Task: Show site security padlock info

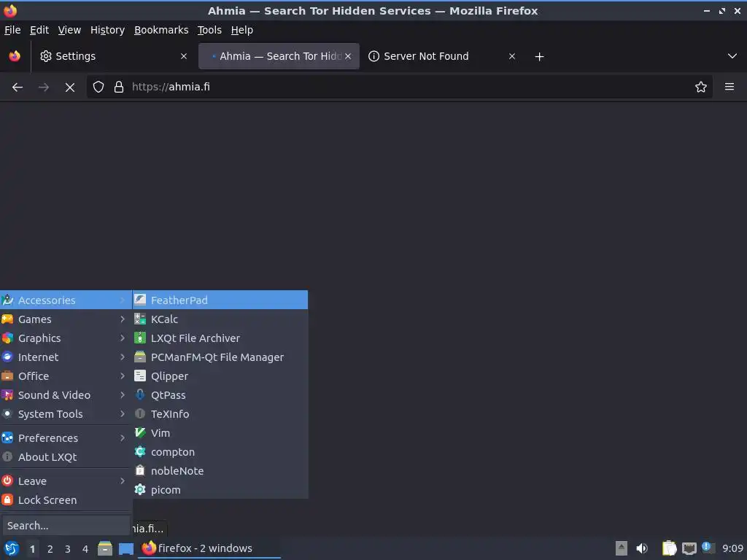Action: click(119, 87)
